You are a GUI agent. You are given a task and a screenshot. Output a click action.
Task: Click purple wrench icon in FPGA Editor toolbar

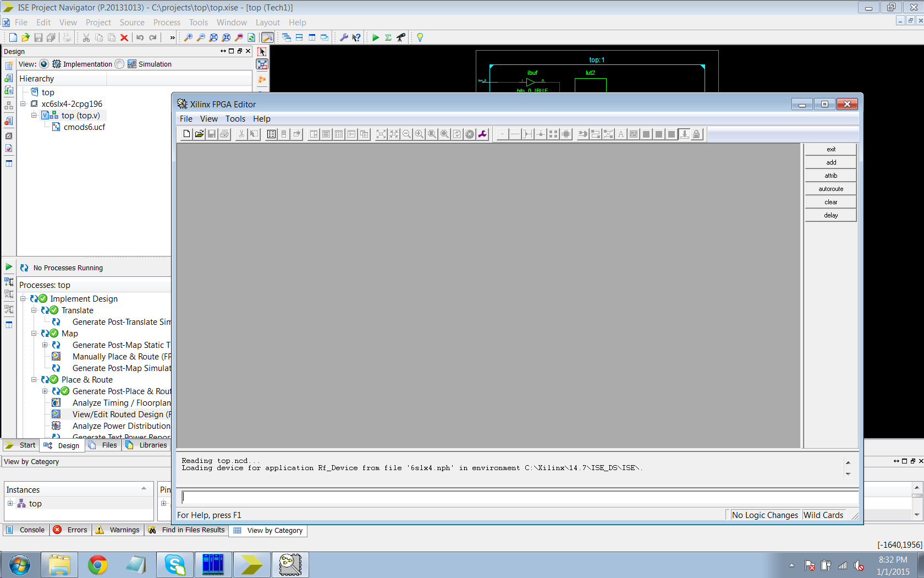[x=482, y=134]
